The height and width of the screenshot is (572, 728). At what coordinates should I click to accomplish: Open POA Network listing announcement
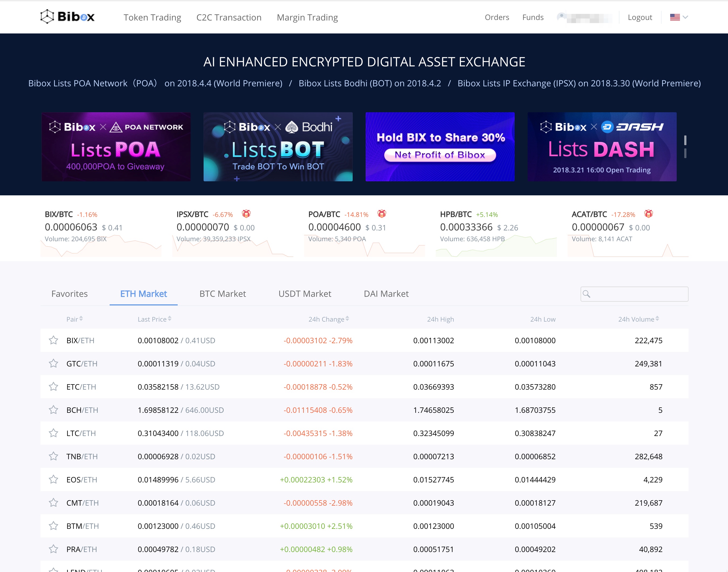click(x=155, y=83)
